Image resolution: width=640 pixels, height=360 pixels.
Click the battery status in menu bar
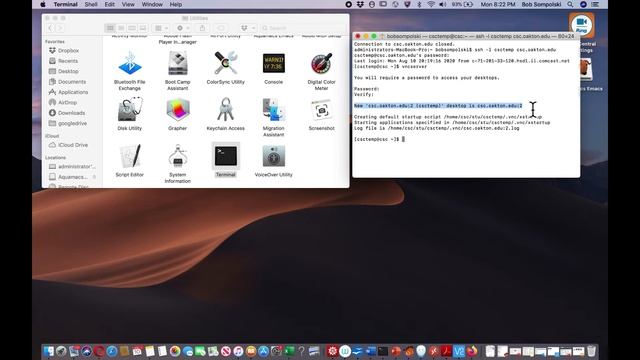pos(462,4)
